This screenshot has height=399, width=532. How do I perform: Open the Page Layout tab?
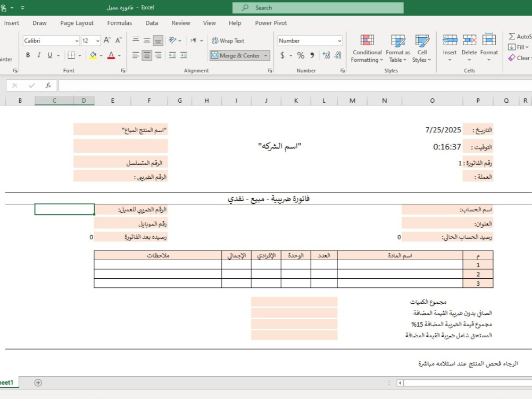(77, 23)
